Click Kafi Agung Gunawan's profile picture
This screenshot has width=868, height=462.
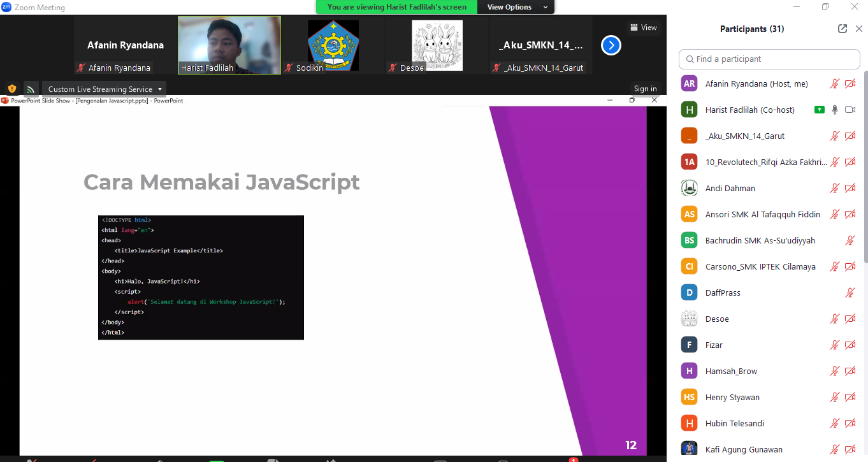point(689,449)
